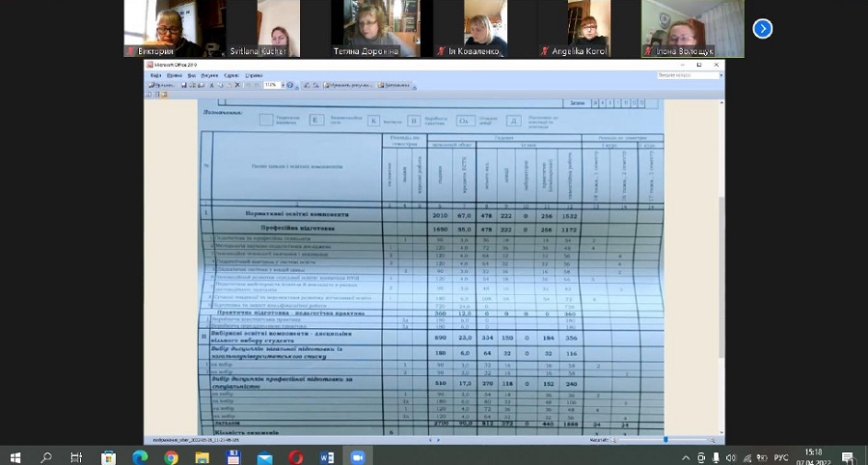Viewport: 868px width, 465px height.
Task: Open the Windows Start menu
Action: click(x=15, y=456)
